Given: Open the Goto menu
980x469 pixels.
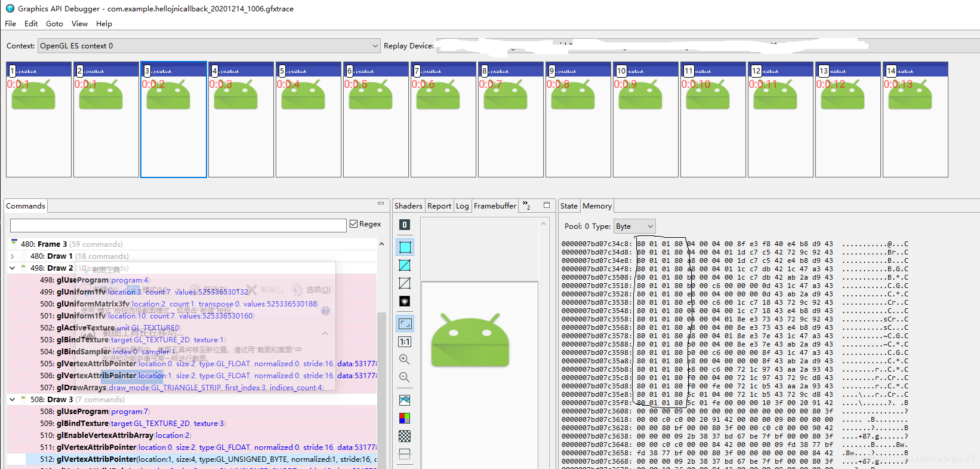Looking at the screenshot, I should pyautogui.click(x=54, y=24).
